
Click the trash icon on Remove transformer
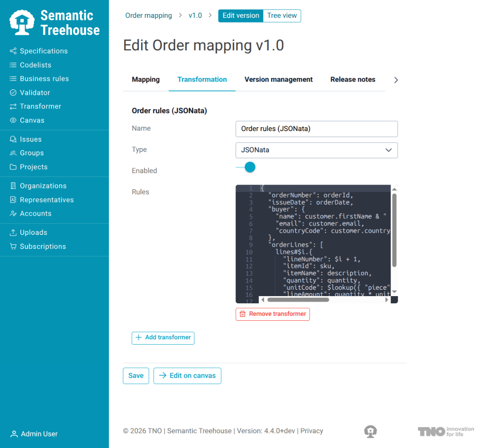[242, 314]
